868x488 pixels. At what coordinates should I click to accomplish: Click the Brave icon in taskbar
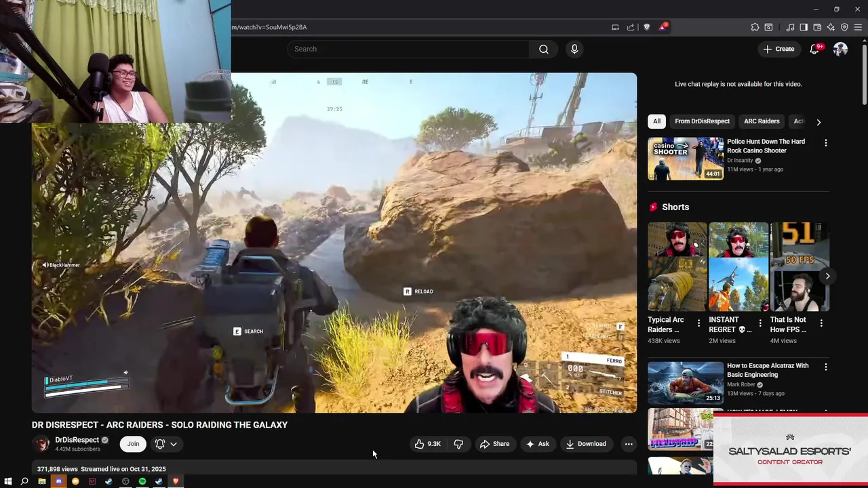tap(176, 481)
